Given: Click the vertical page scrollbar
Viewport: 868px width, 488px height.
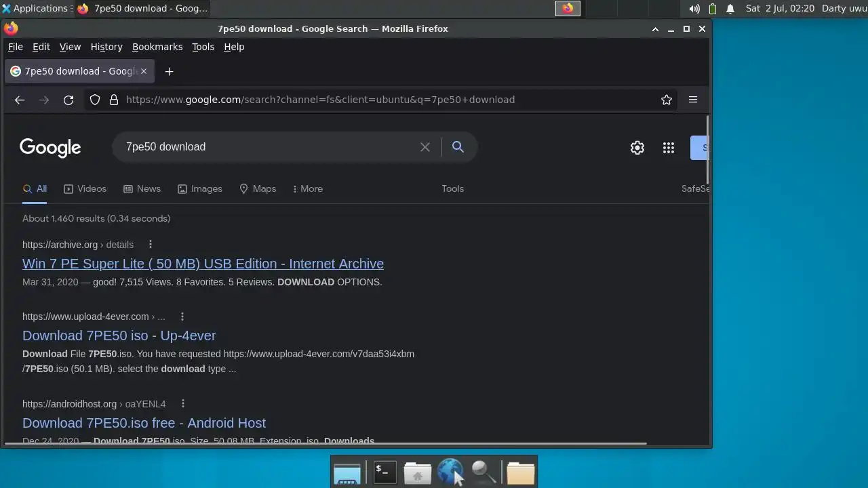Looking at the screenshot, I should click(707, 150).
